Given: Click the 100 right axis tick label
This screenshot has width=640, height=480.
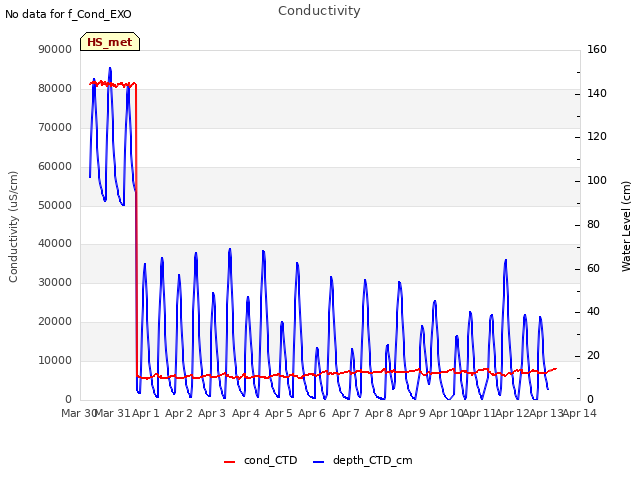Looking at the screenshot, I should coord(597,180).
